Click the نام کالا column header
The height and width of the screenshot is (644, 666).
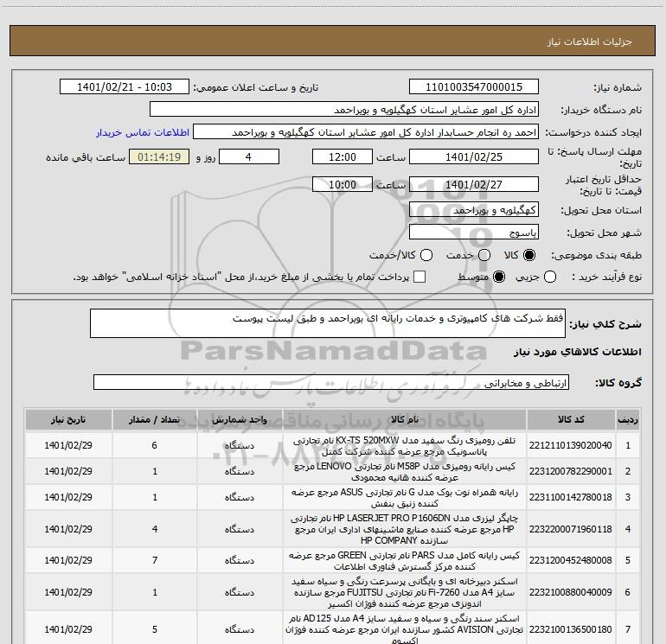tap(405, 419)
